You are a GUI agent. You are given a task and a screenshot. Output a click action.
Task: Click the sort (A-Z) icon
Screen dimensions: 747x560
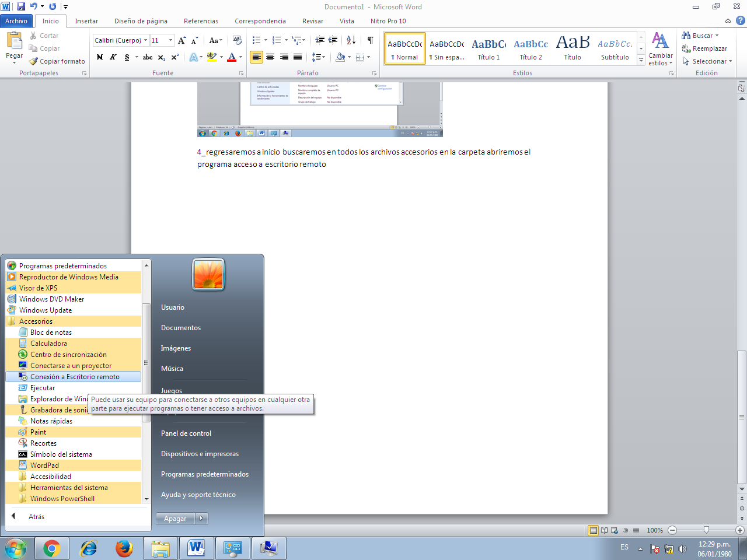pyautogui.click(x=351, y=40)
